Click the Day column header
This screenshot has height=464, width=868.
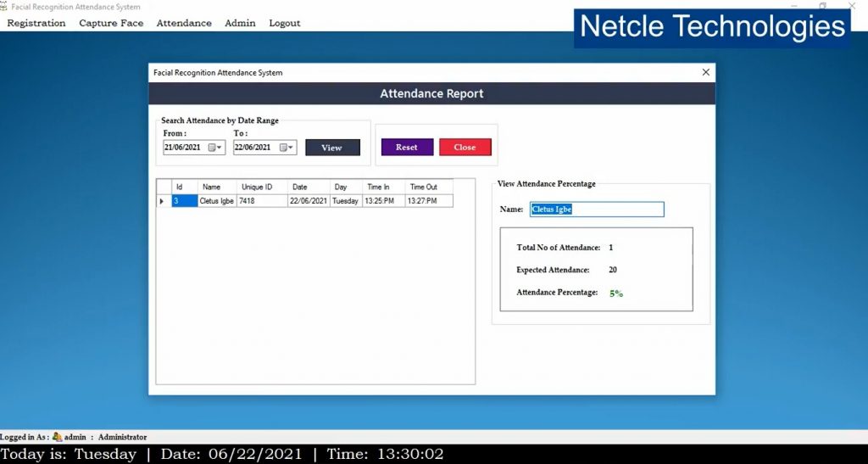[347, 187]
